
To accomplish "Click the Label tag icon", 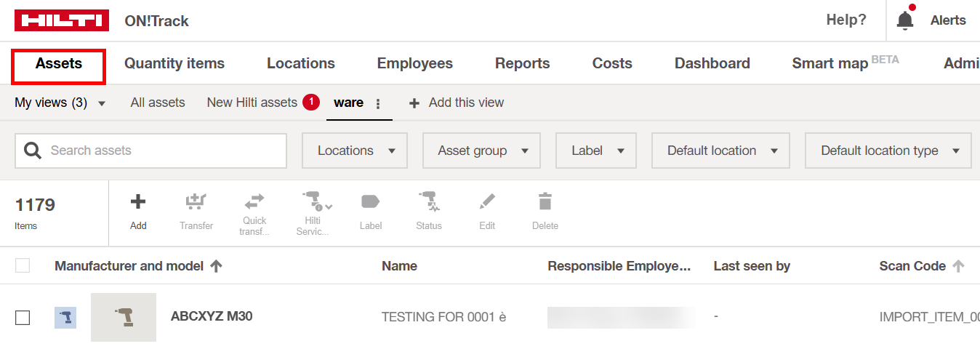I will point(371,202).
